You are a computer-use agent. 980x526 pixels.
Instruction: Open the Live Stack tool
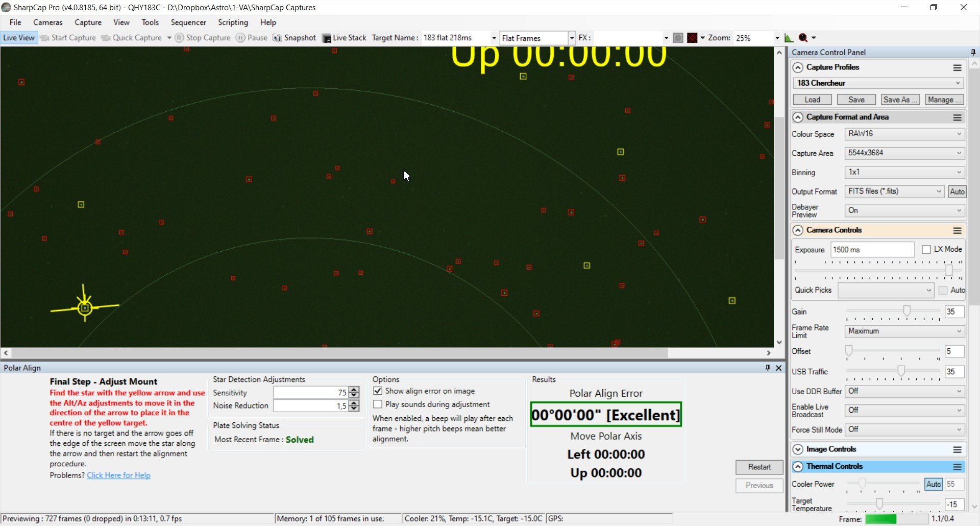pos(345,38)
